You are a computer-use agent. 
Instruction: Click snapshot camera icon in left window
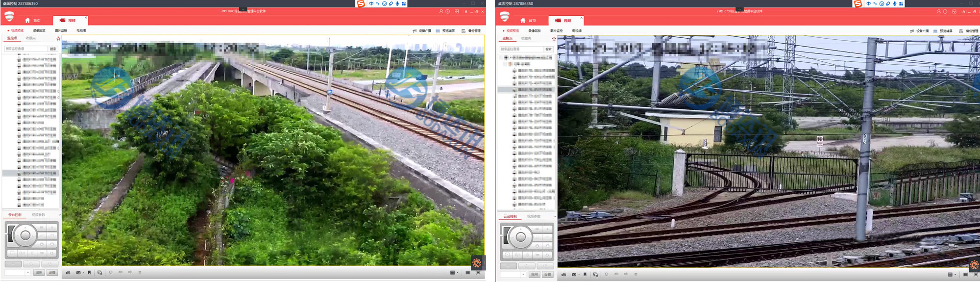[x=78, y=272]
